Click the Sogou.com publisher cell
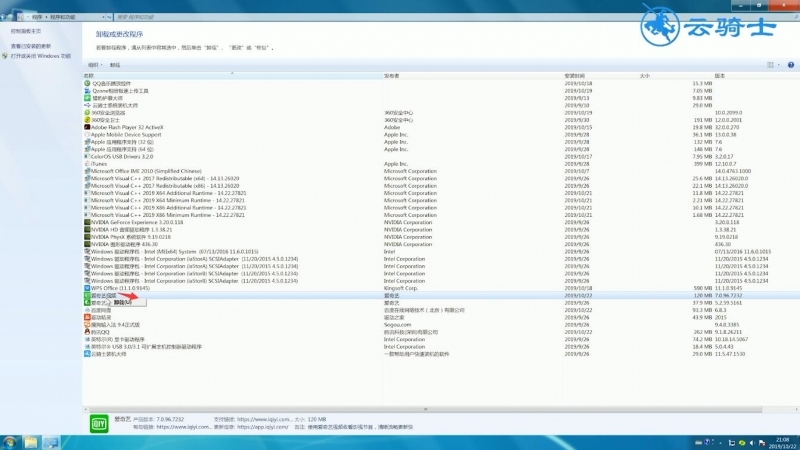This screenshot has height=450, width=800. [397, 324]
